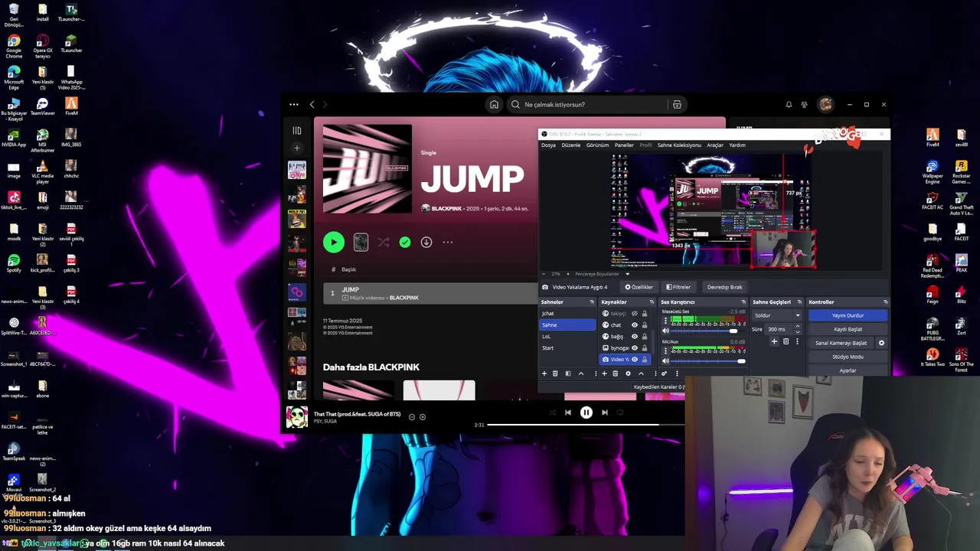Open OBS's Paneller menu
This screenshot has height=551, width=980.
(624, 145)
